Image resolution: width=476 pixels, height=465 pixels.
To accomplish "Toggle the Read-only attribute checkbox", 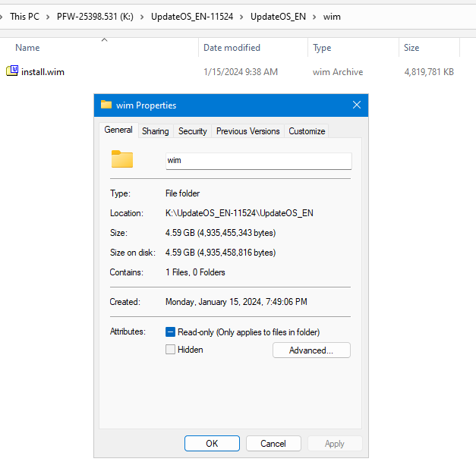I will pos(170,332).
